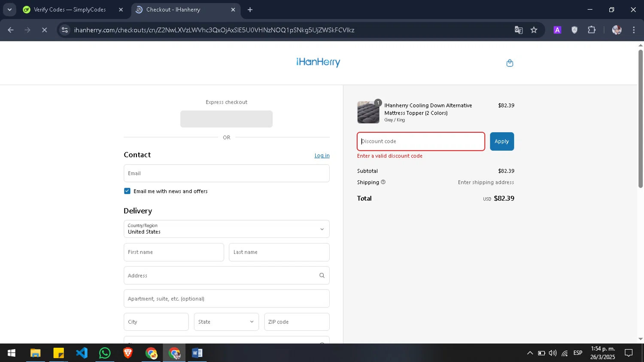This screenshot has height=362, width=644.
Task: Open the Windows Start menu
Action: click(x=12, y=353)
